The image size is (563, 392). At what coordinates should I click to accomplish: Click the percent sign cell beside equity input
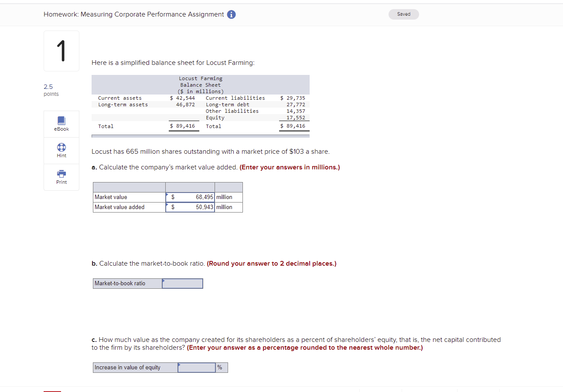pos(222,367)
